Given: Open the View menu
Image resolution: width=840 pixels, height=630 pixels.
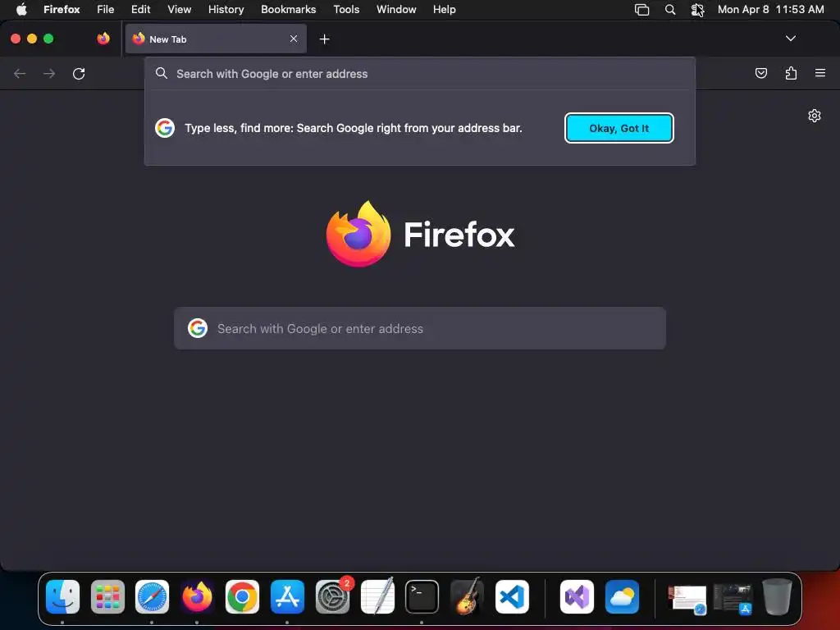Looking at the screenshot, I should pos(180,10).
